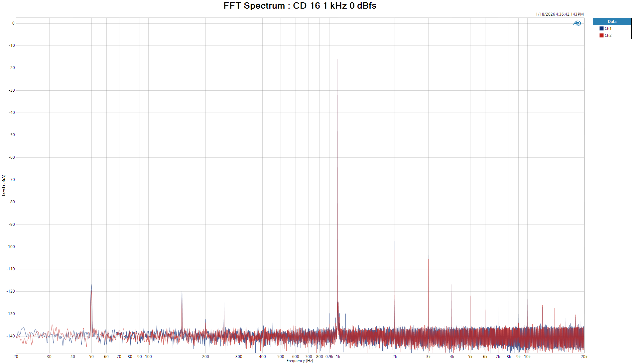The image size is (633, 364).
Task: Click the 3 kHz harmonic peak tip
Action: pos(428,256)
